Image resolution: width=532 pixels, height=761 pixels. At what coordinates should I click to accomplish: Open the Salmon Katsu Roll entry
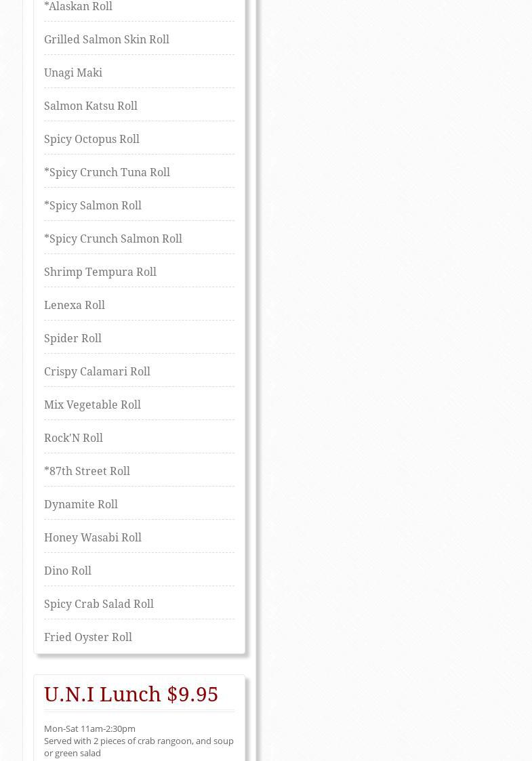(91, 106)
